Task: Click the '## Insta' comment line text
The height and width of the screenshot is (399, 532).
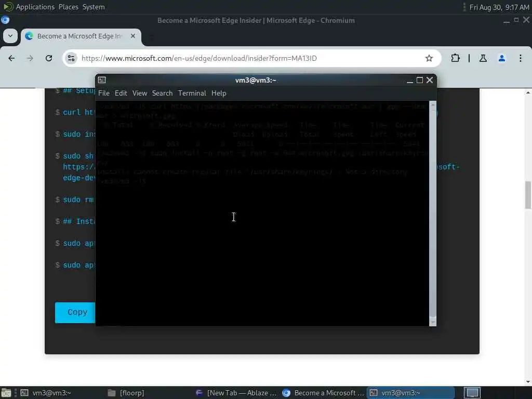Action: coord(79,221)
